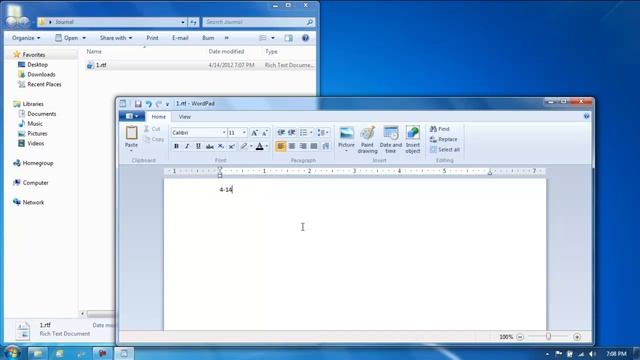Open the change view dropdown arrow in Explorer

click(x=273, y=38)
